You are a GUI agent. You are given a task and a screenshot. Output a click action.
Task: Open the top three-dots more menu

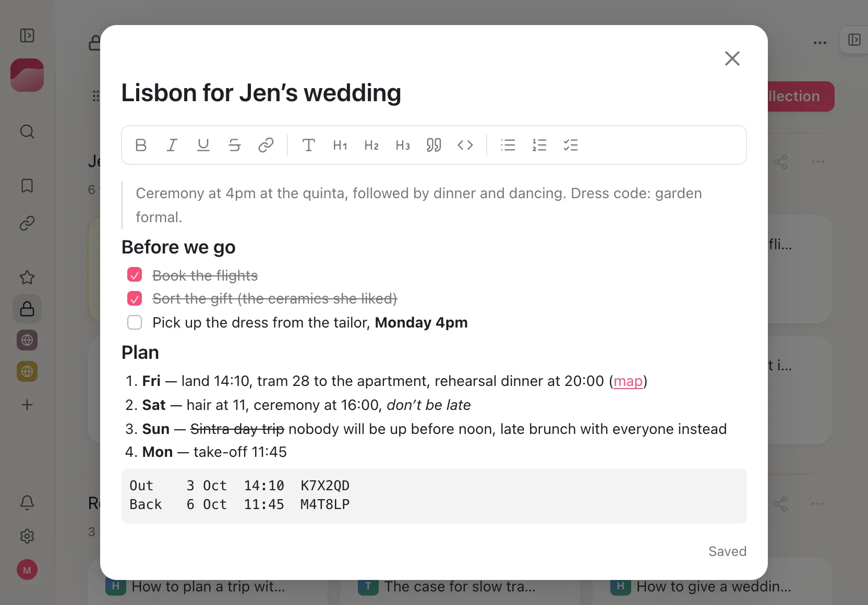[x=820, y=43]
